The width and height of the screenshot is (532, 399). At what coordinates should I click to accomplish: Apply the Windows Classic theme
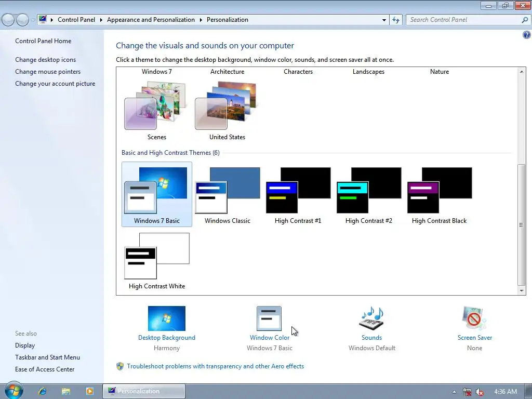(x=227, y=194)
